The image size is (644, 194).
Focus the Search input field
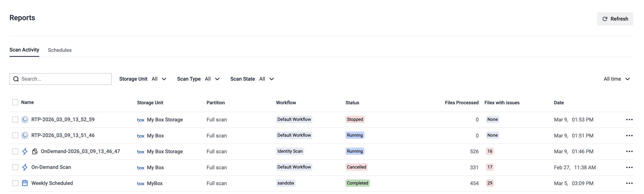64,79
